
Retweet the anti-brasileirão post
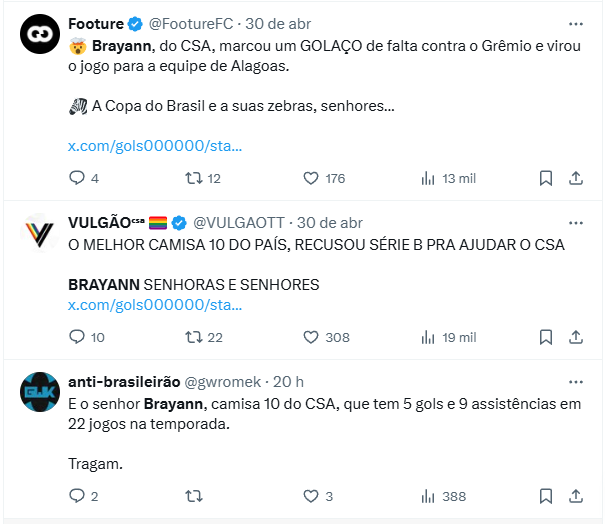(x=195, y=496)
